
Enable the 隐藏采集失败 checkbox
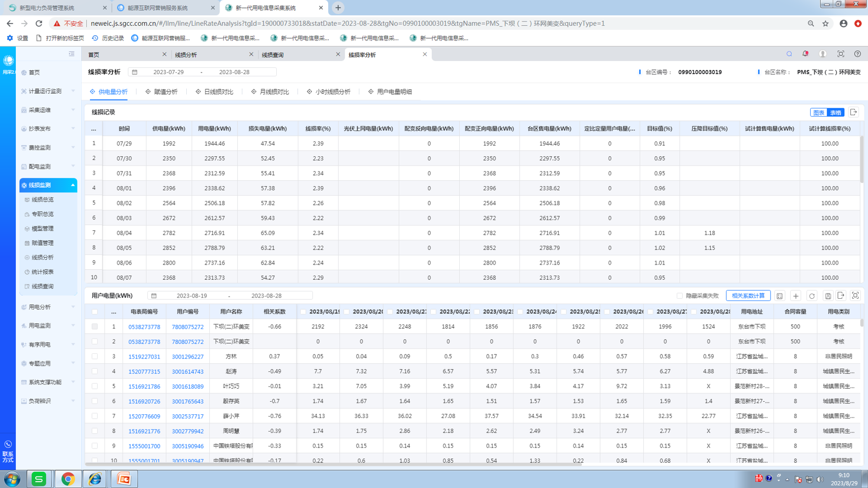click(680, 296)
